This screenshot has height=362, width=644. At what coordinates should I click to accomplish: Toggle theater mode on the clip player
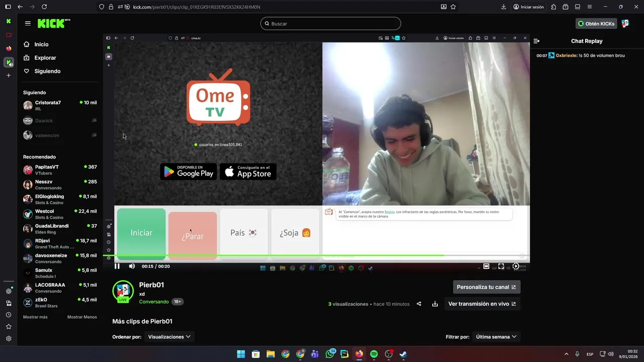tap(486, 266)
